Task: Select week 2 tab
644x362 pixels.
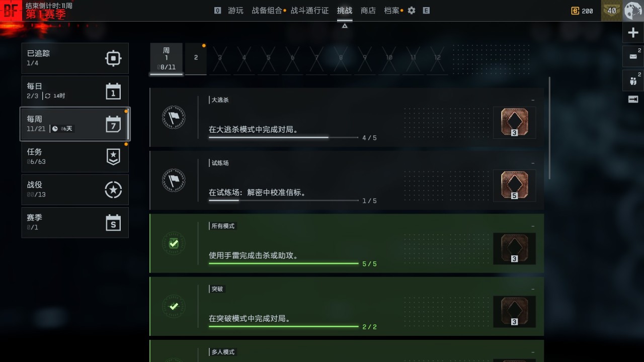Action: 196,59
